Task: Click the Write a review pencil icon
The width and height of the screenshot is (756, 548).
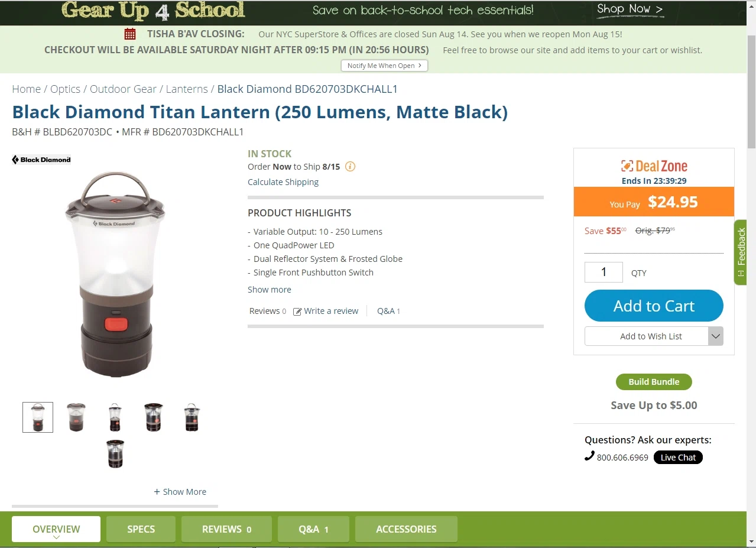Action: (297, 312)
